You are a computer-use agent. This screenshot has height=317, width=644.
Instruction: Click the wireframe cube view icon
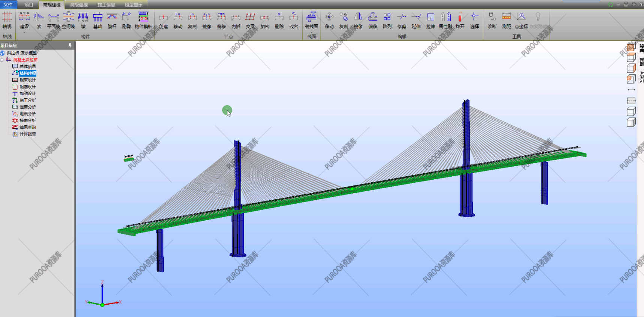tap(631, 111)
